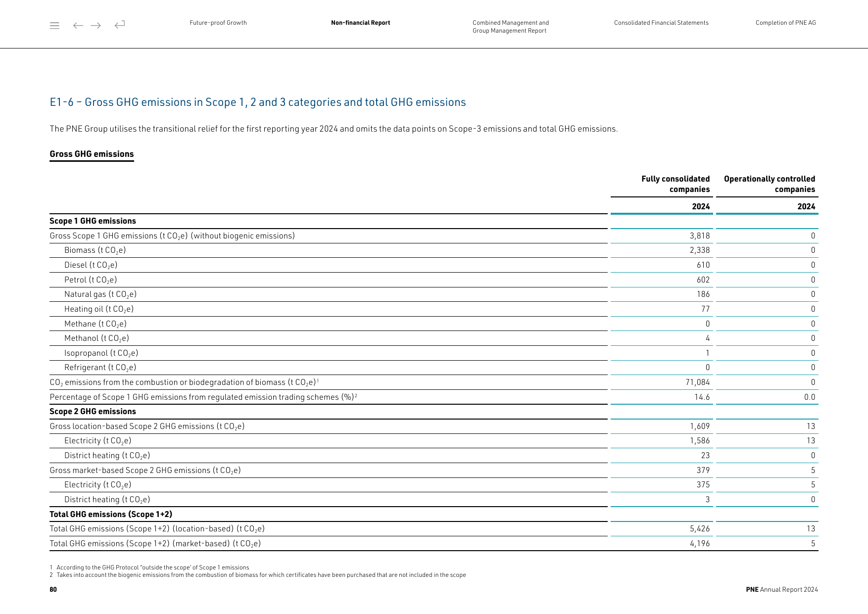Click the location-based total 5,426
The image size is (868, 614).
[700, 529]
